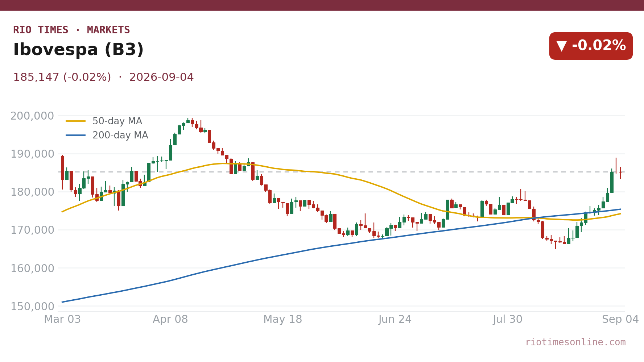
Task: Click the 160,000 y-axis label
Action: 32,269
